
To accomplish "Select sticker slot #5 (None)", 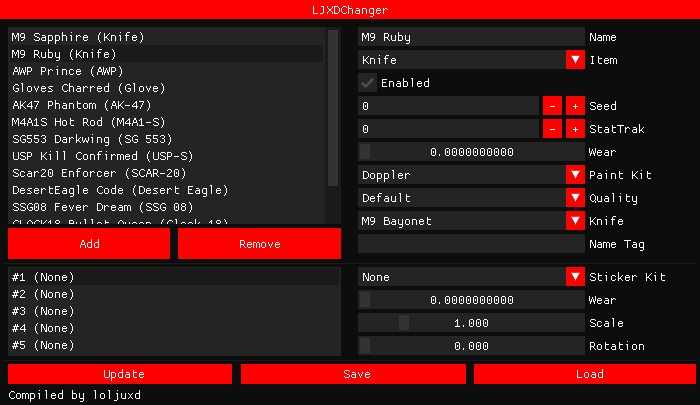I will pyautogui.click(x=174, y=345).
